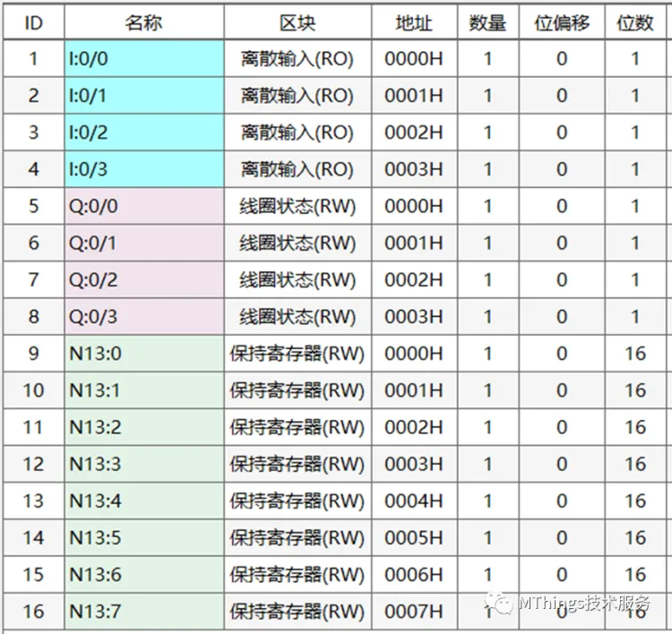Click address 0000H in I:0/0 row
Image resolution: width=672 pixels, height=634 pixels.
[x=415, y=59]
